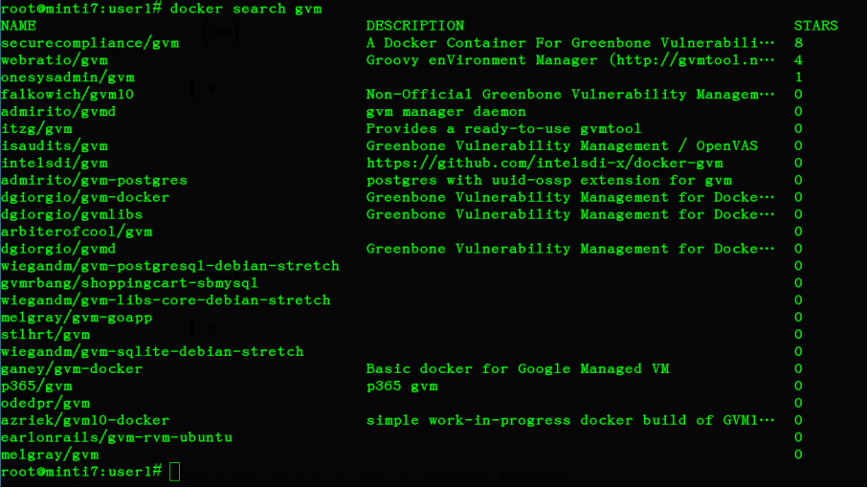The height and width of the screenshot is (488, 868).
Task: Click the itzg/gvm repository name
Action: click(x=36, y=129)
